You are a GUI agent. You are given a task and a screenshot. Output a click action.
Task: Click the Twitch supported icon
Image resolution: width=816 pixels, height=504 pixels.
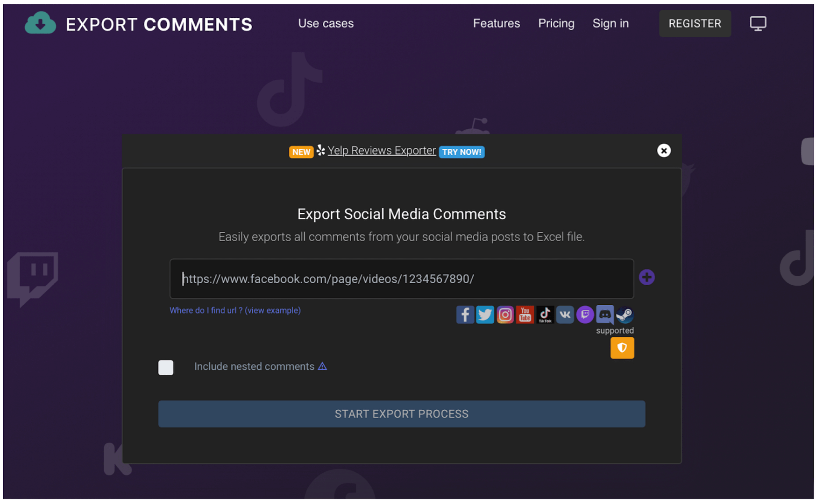coord(585,315)
